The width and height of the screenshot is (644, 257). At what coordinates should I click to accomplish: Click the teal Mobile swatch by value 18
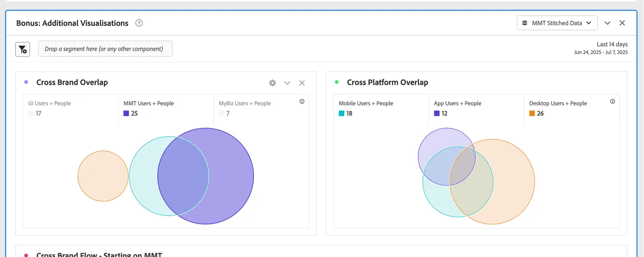tap(342, 113)
